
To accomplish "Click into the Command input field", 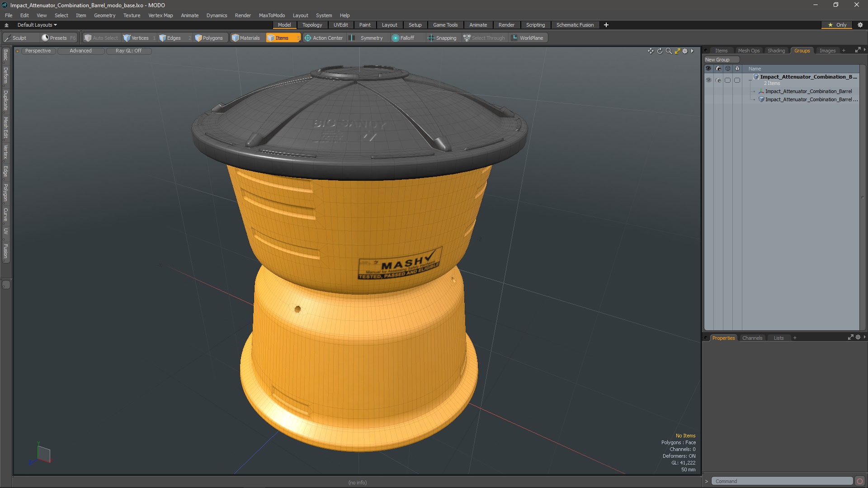I will tap(782, 481).
